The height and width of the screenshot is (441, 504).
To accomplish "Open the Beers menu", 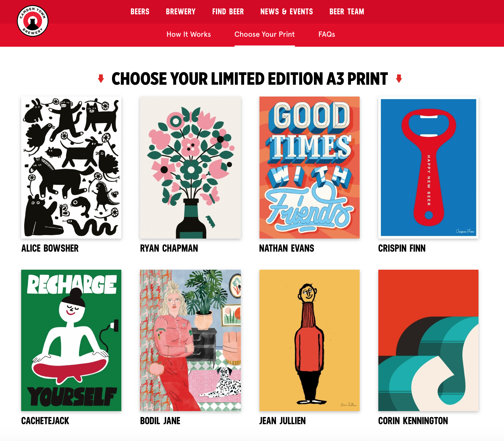I will coord(140,12).
